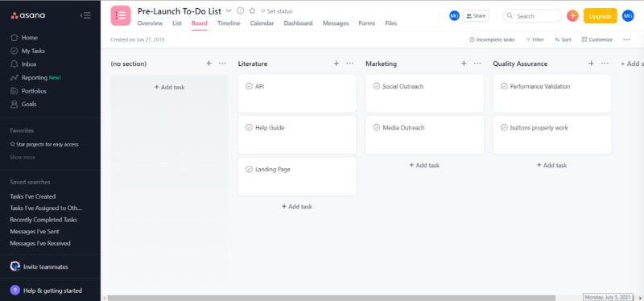
Task: Mark the API task complete
Action: click(249, 86)
